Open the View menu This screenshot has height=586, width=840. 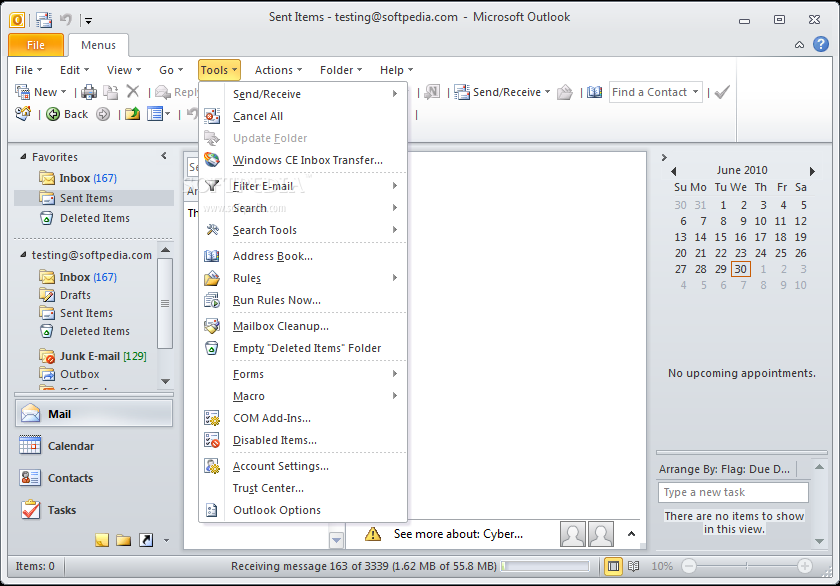coord(124,70)
